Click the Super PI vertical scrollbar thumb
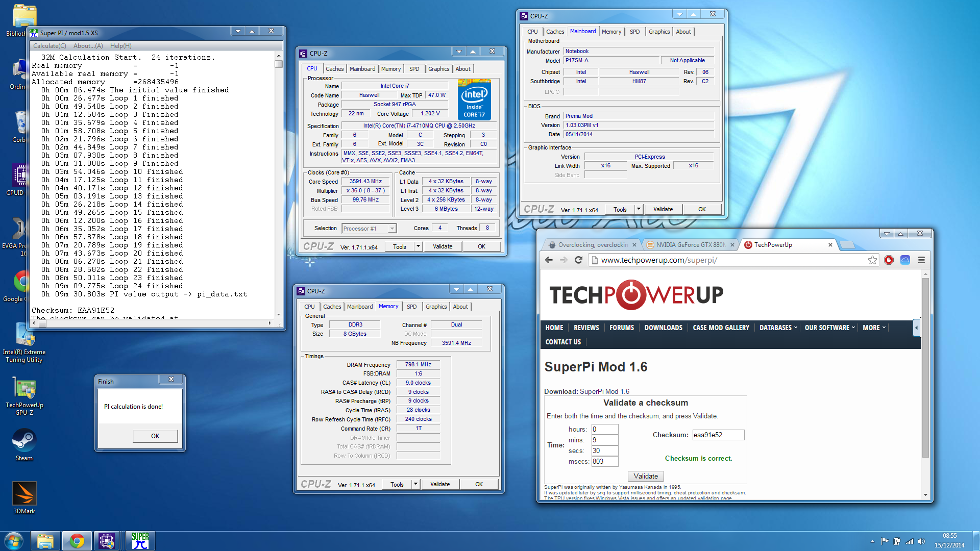Screen dimensions: 980x551 278,64
